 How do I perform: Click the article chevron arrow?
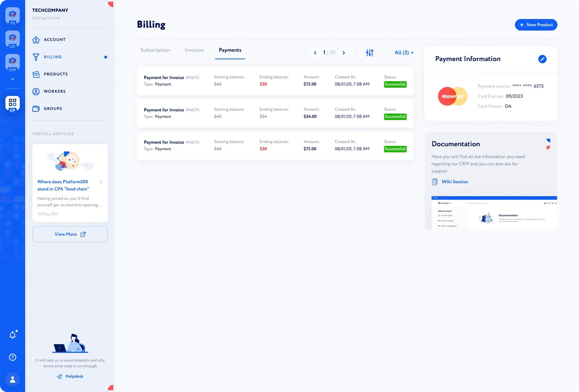point(101,182)
